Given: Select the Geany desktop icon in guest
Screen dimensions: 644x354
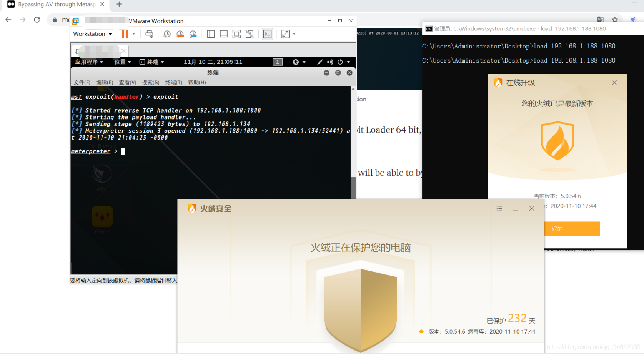Looking at the screenshot, I should point(102,220).
